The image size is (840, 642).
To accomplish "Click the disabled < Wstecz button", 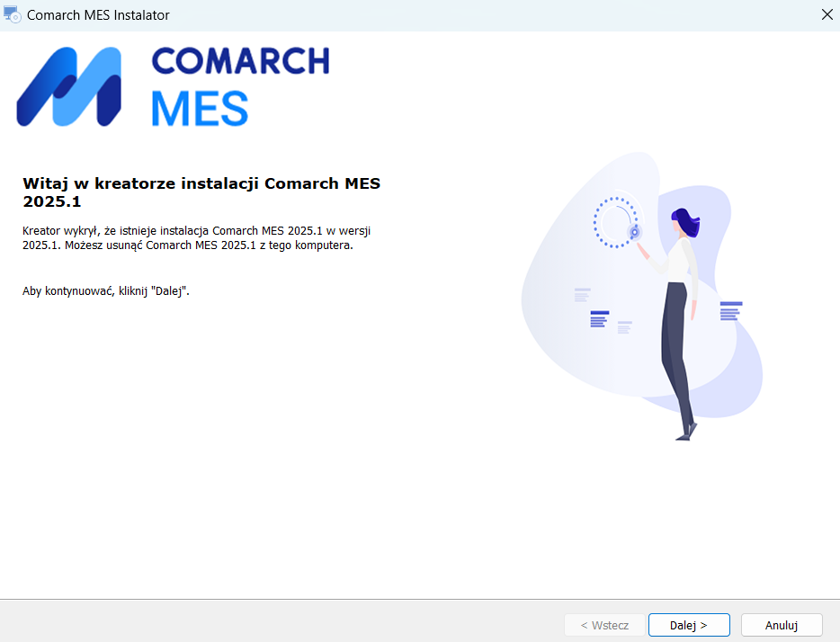I will (604, 625).
